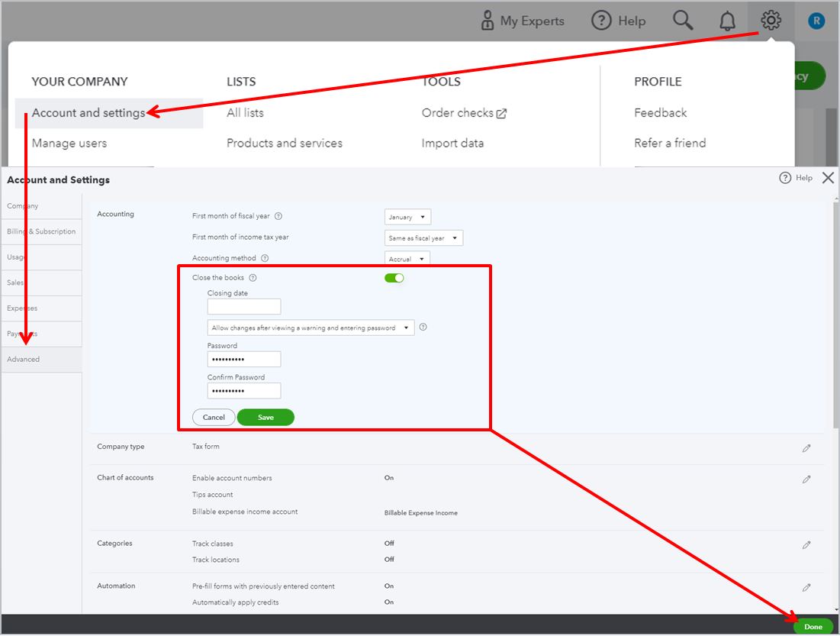
Task: Click the Cancel button
Action: pos(214,418)
